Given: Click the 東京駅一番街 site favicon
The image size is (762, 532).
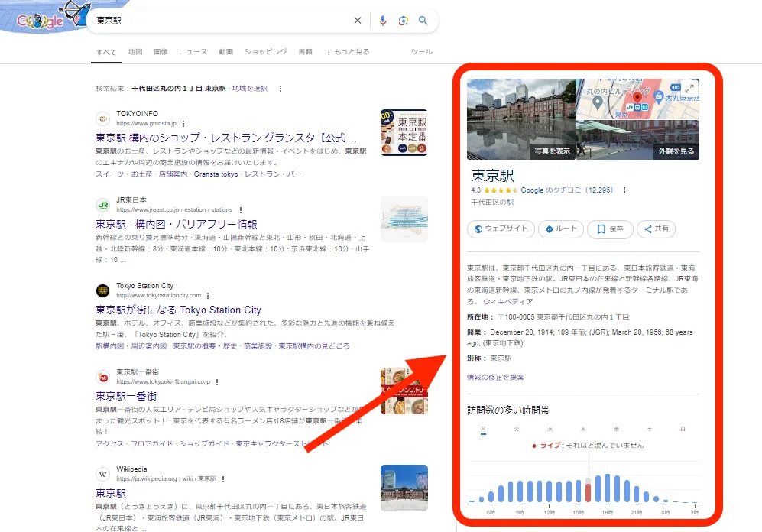Looking at the screenshot, I should click(x=102, y=377).
